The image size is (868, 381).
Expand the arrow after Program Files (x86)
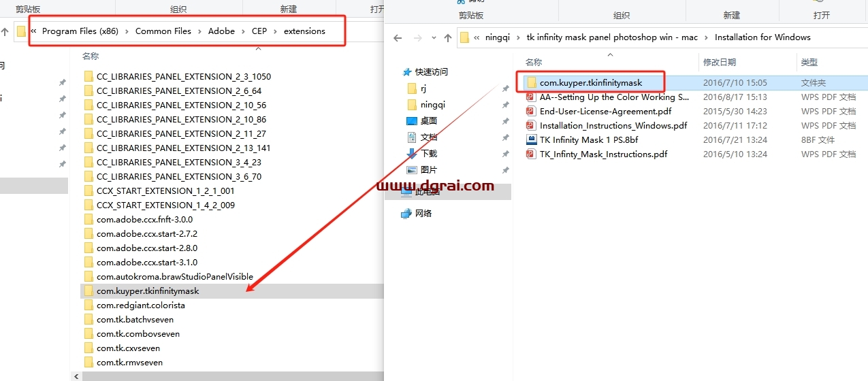(126, 31)
